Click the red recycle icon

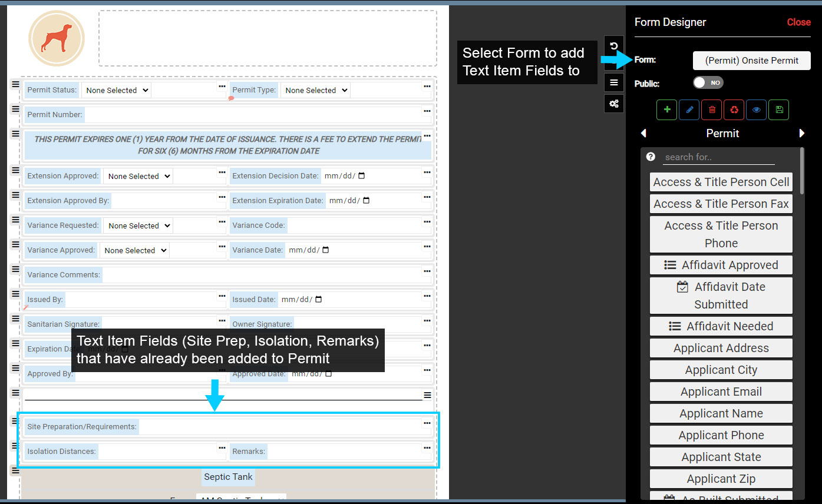tap(734, 110)
